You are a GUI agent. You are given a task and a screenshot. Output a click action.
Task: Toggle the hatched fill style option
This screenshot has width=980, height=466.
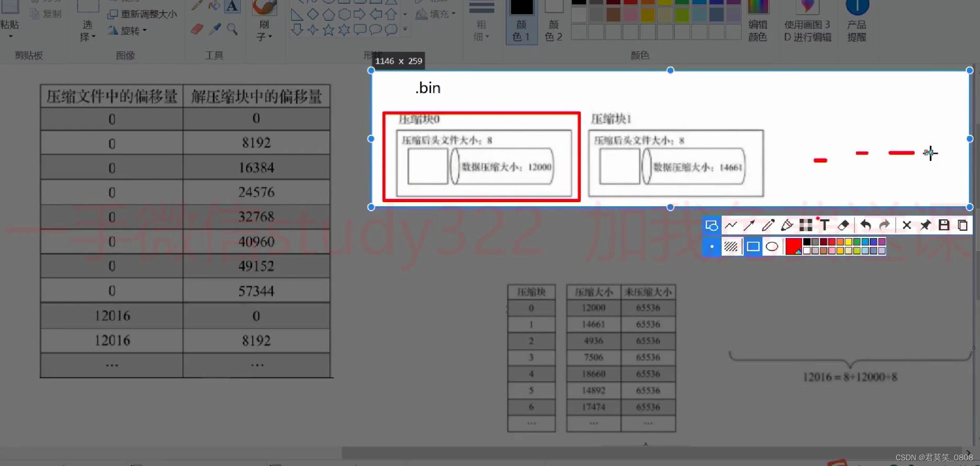coord(731,247)
